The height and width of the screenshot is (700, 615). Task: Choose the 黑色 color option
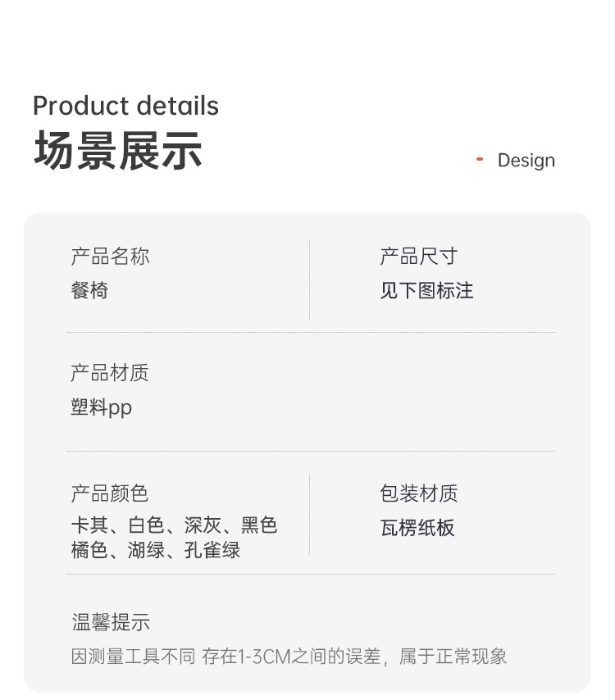pos(259,525)
